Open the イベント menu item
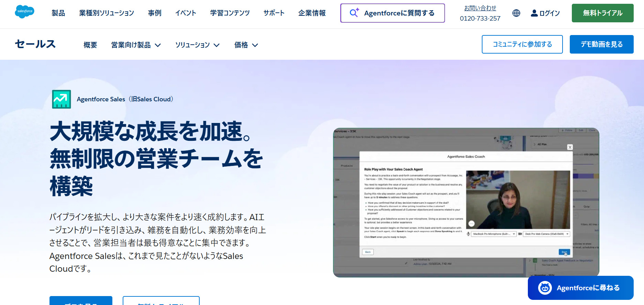Image resolution: width=644 pixels, height=305 pixels. click(186, 13)
